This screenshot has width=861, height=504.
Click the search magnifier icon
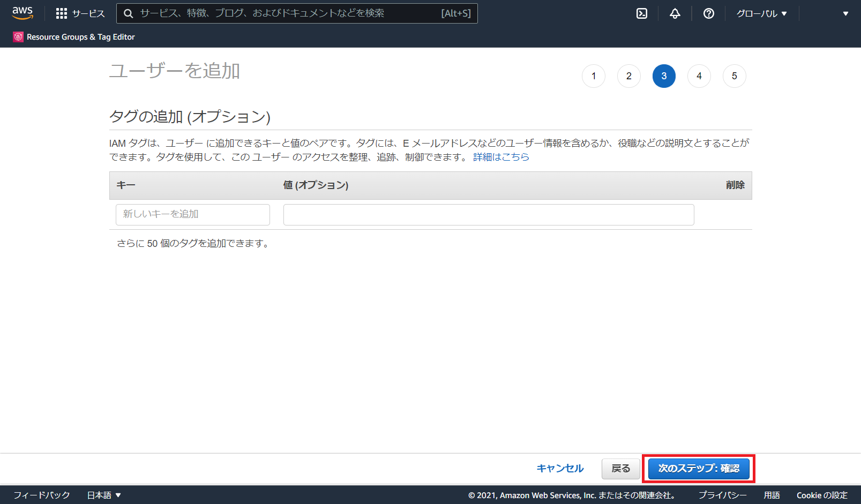coord(129,13)
